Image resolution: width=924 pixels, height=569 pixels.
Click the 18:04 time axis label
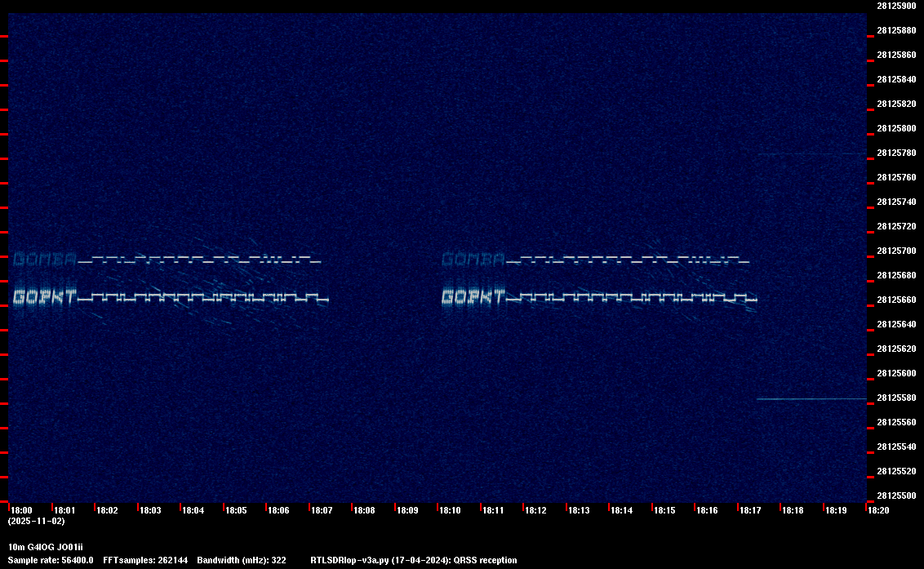[x=193, y=510]
